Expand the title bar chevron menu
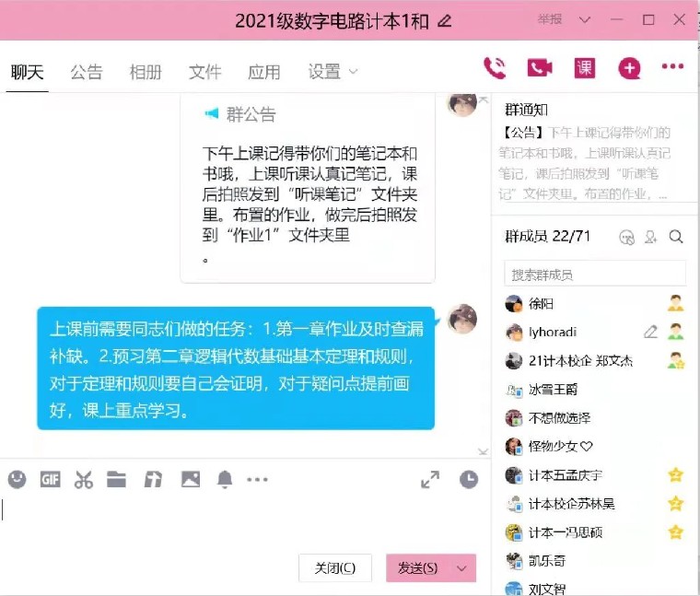The width and height of the screenshot is (700, 596). (x=585, y=19)
